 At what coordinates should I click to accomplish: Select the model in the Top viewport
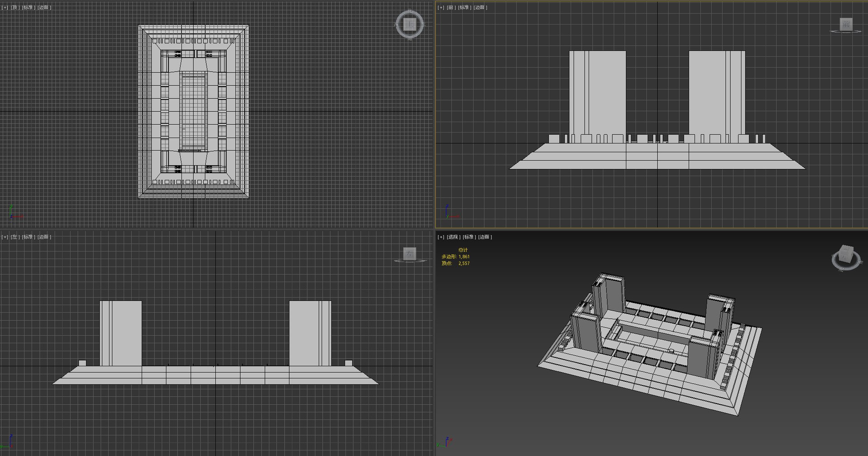coord(193,111)
